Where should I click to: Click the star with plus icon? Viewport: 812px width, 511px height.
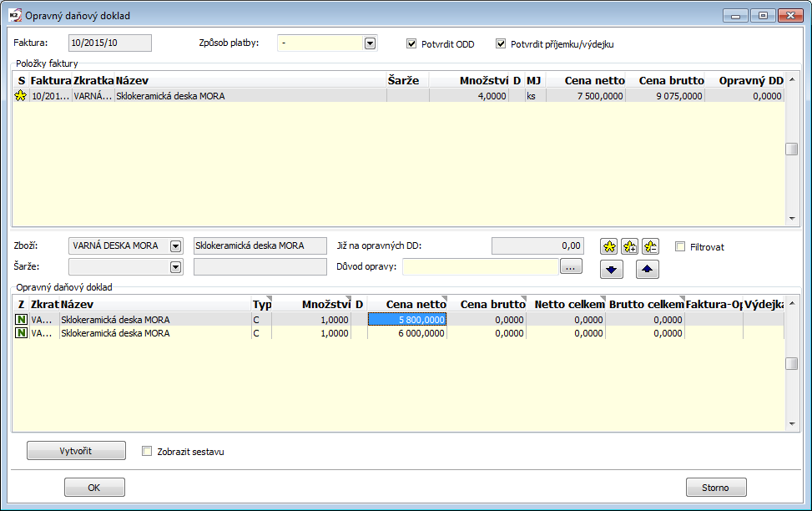630,246
